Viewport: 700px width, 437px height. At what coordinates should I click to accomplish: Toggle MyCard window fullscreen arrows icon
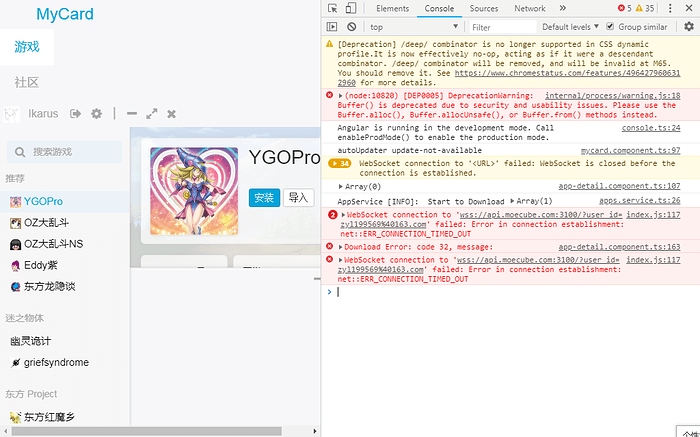[152, 114]
